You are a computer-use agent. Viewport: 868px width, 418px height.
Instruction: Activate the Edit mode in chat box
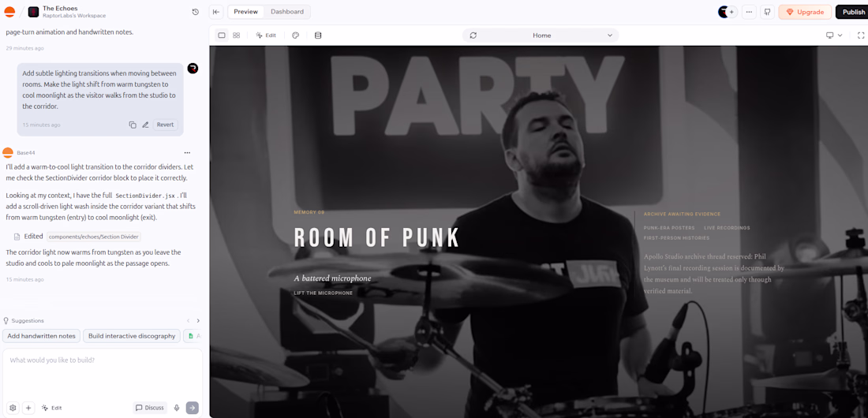pos(51,408)
